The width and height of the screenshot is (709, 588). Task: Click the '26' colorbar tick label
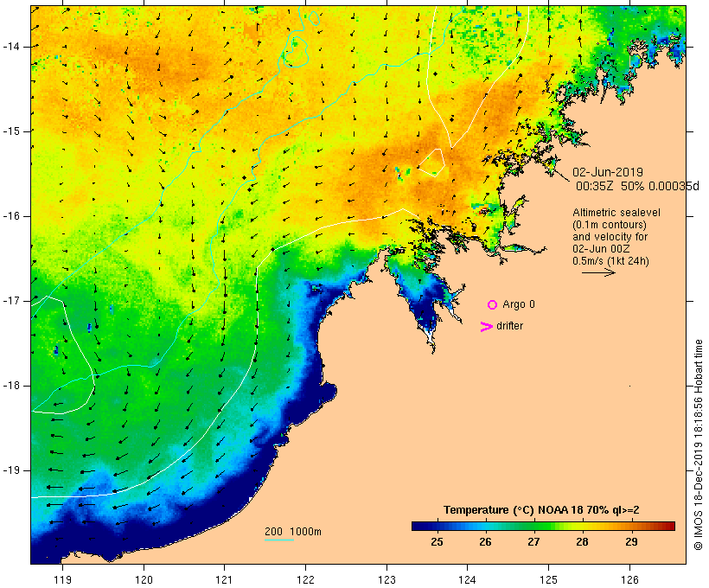pos(485,542)
